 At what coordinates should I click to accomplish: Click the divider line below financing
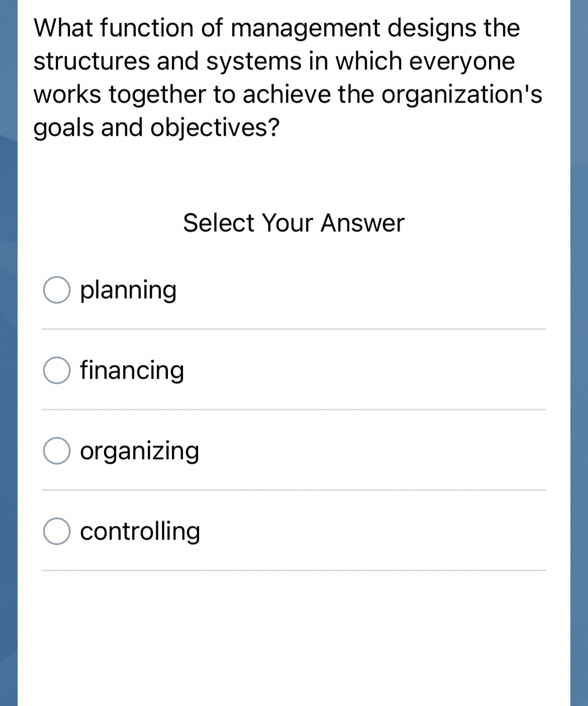(294, 410)
